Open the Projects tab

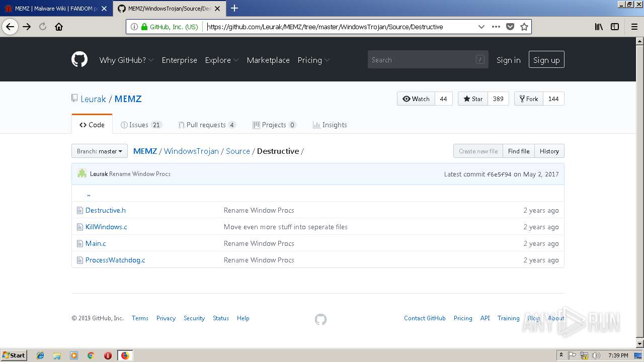[x=274, y=125]
